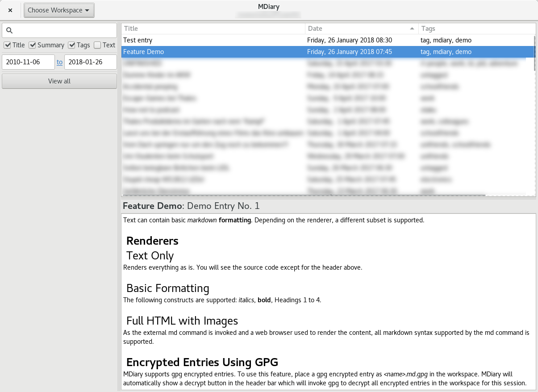The height and width of the screenshot is (392, 538).
Task: Edit the start date field 2010-11-06
Action: (x=28, y=62)
